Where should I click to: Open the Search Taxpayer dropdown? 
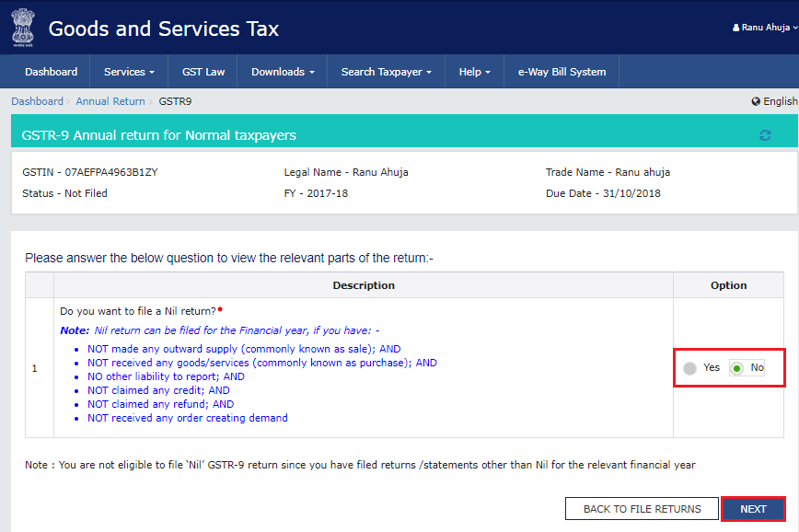click(386, 72)
